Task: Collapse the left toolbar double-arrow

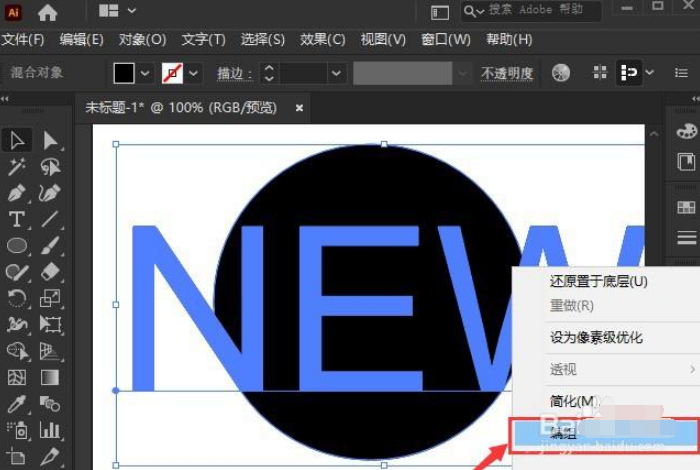Action: click(5, 99)
